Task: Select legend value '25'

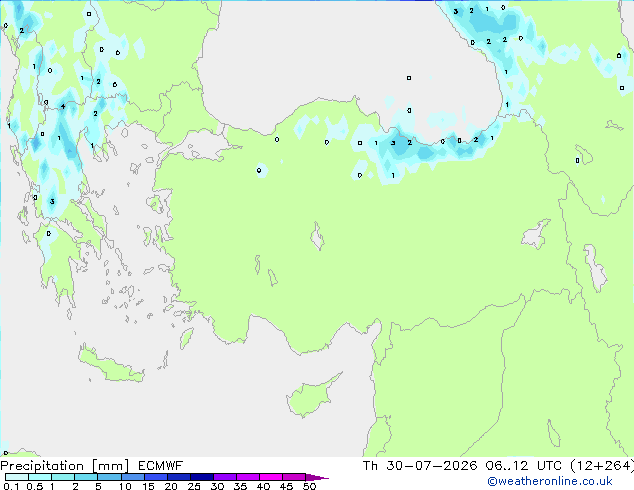Action: 194,486
